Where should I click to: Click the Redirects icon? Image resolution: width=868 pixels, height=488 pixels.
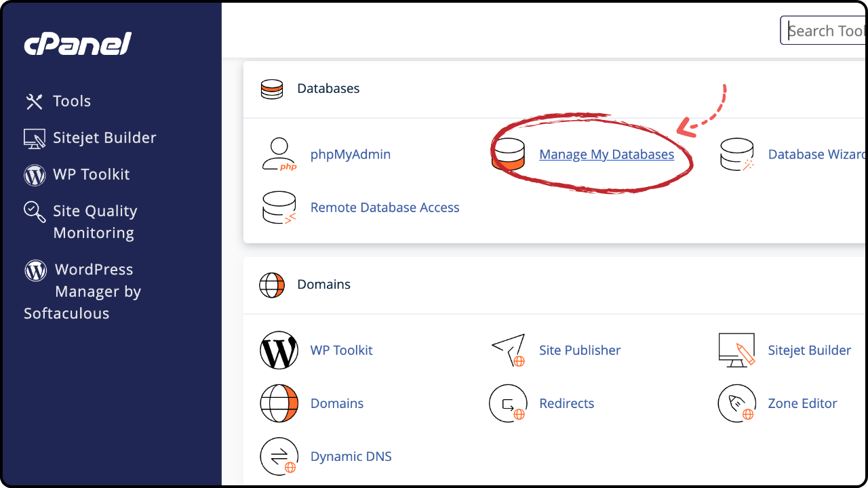[509, 403]
